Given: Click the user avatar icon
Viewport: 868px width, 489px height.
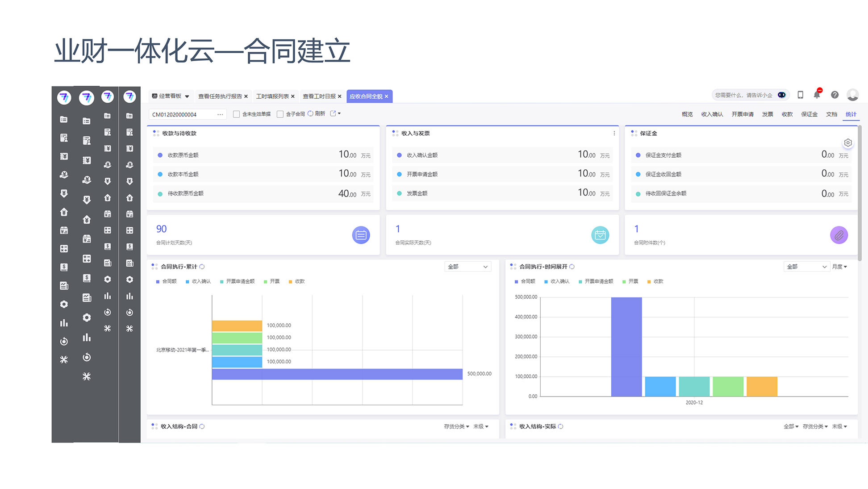Looking at the screenshot, I should [852, 95].
